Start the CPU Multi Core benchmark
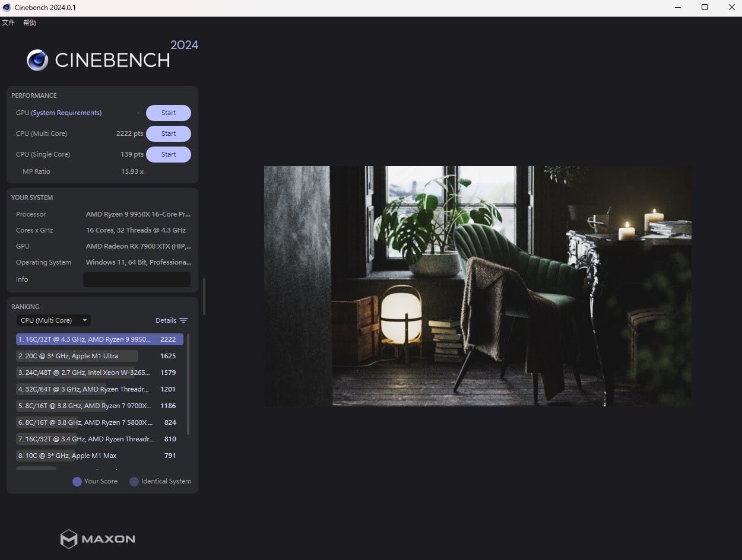Image resolution: width=742 pixels, height=560 pixels. (169, 133)
